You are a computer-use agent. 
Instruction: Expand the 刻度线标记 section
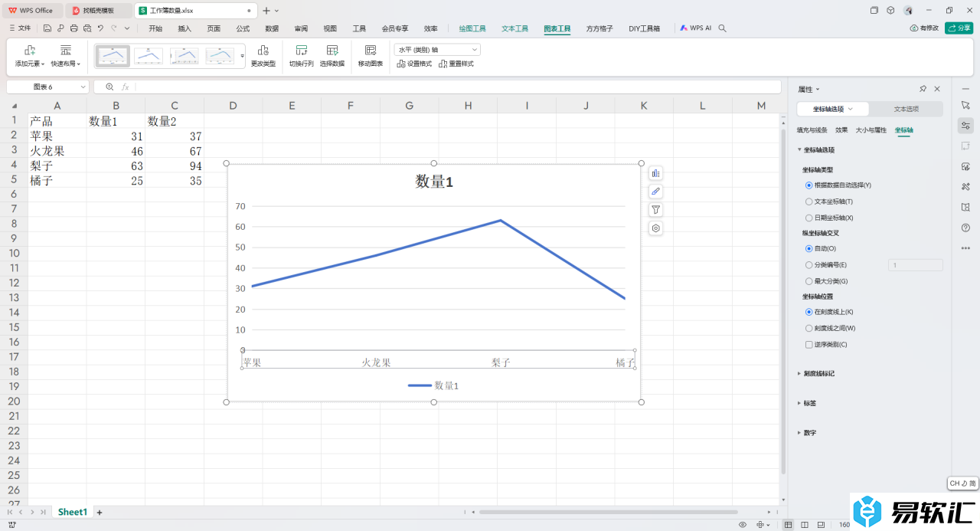click(x=816, y=373)
